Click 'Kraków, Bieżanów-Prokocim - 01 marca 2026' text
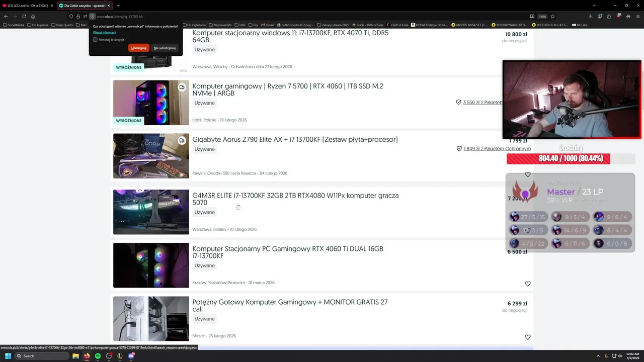The height and width of the screenshot is (362, 644). 233,283
